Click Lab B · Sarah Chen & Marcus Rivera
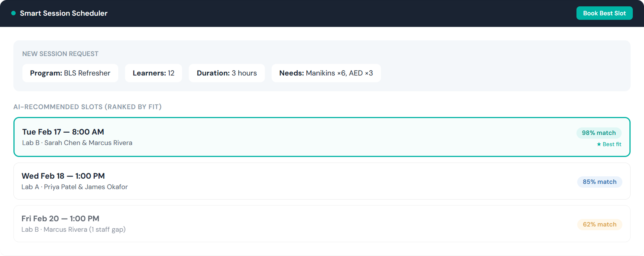644x256 pixels. pyautogui.click(x=77, y=143)
